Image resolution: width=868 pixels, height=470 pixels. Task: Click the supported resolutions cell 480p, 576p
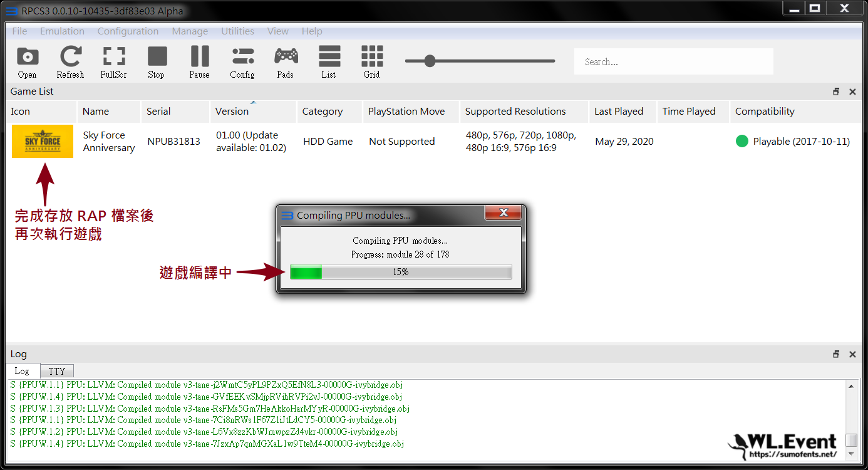(x=521, y=142)
